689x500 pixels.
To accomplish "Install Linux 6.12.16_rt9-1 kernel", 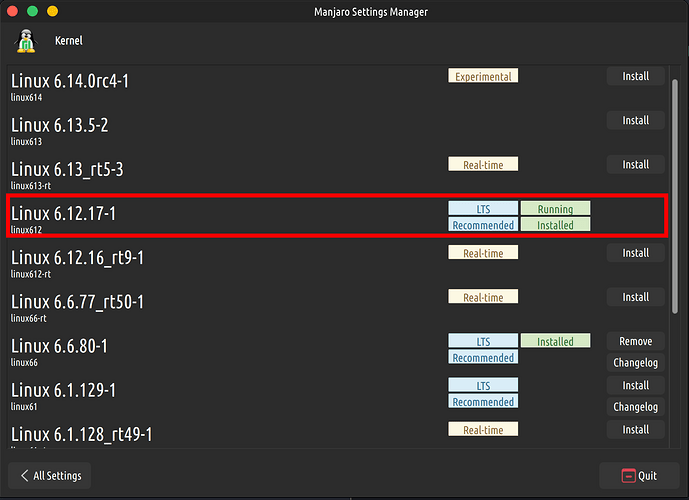I will [635, 253].
